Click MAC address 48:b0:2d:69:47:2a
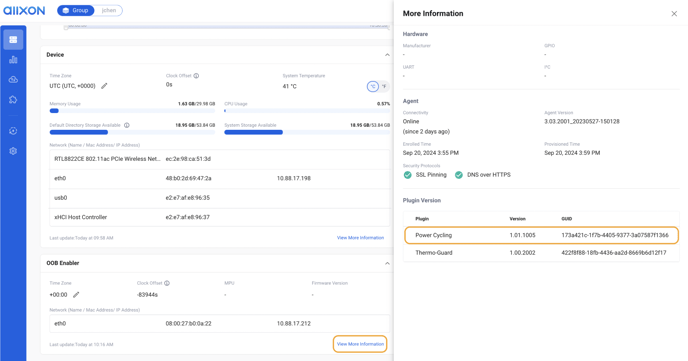The width and height of the screenshot is (688, 361). (188, 179)
